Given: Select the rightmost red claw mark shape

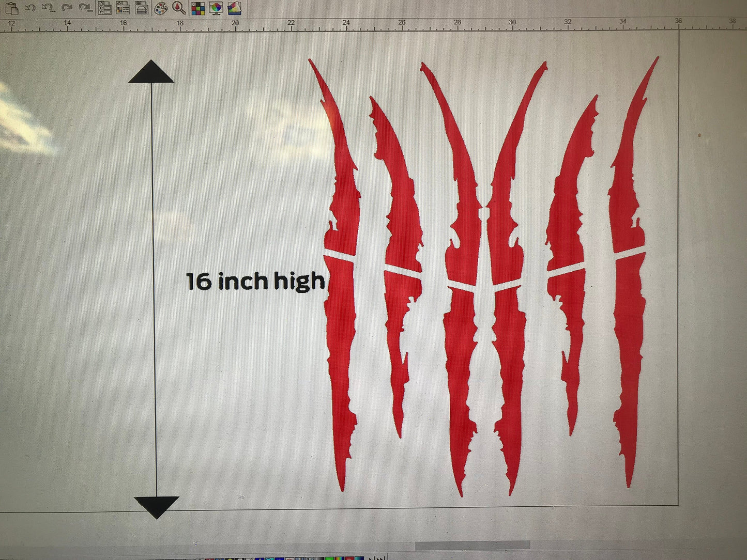Looking at the screenshot, I should 629,310.
